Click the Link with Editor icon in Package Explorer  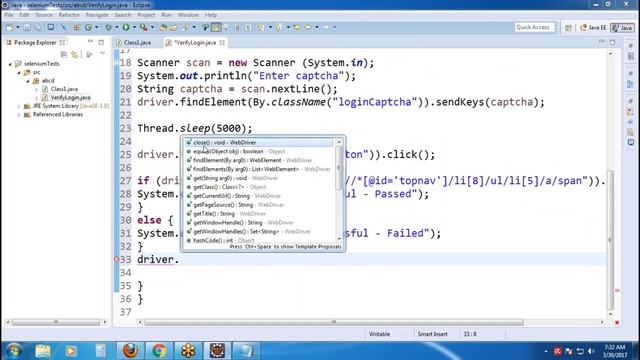click(x=74, y=54)
